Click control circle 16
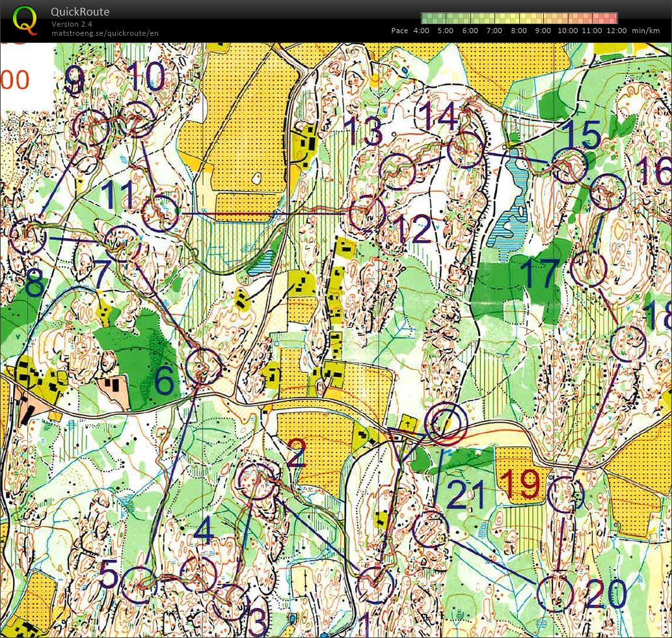672x638 pixels. pos(608,192)
